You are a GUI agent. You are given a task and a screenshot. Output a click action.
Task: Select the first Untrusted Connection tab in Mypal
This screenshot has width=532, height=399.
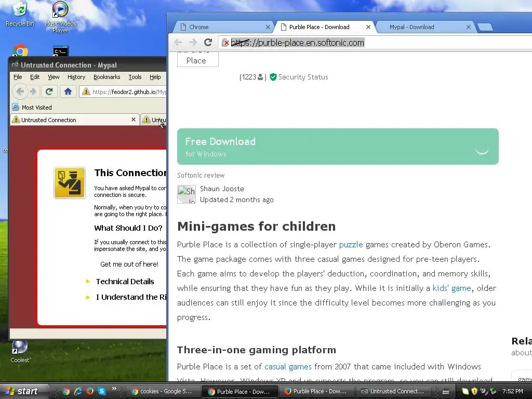[x=75, y=119]
